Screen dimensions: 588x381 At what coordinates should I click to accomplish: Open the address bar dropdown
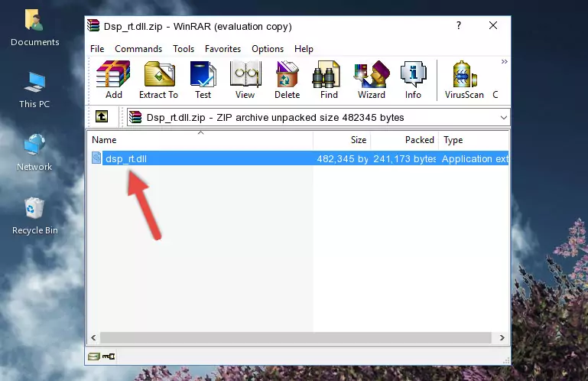coord(504,118)
